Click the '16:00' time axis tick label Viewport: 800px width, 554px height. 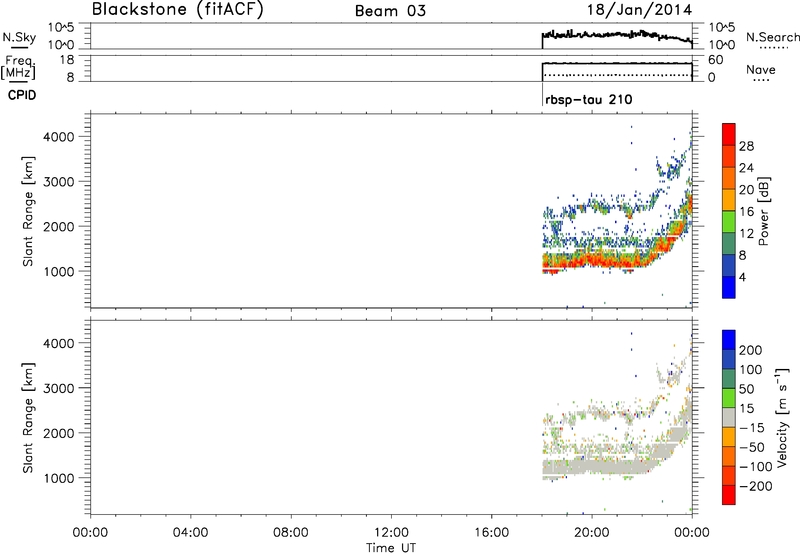click(492, 533)
